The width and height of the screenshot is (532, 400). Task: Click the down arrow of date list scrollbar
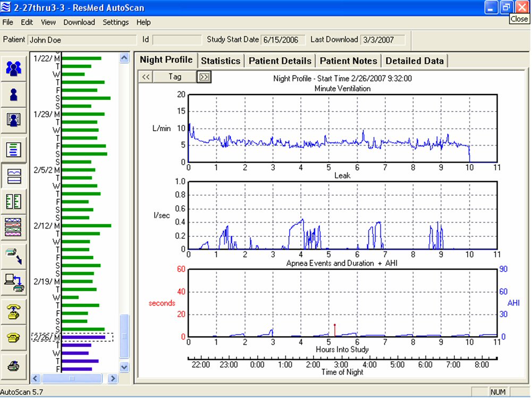(124, 367)
